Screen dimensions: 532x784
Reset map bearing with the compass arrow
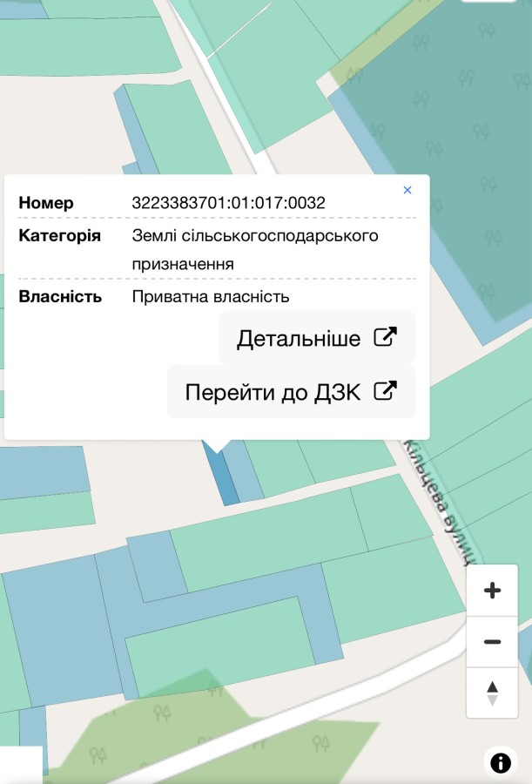click(492, 693)
